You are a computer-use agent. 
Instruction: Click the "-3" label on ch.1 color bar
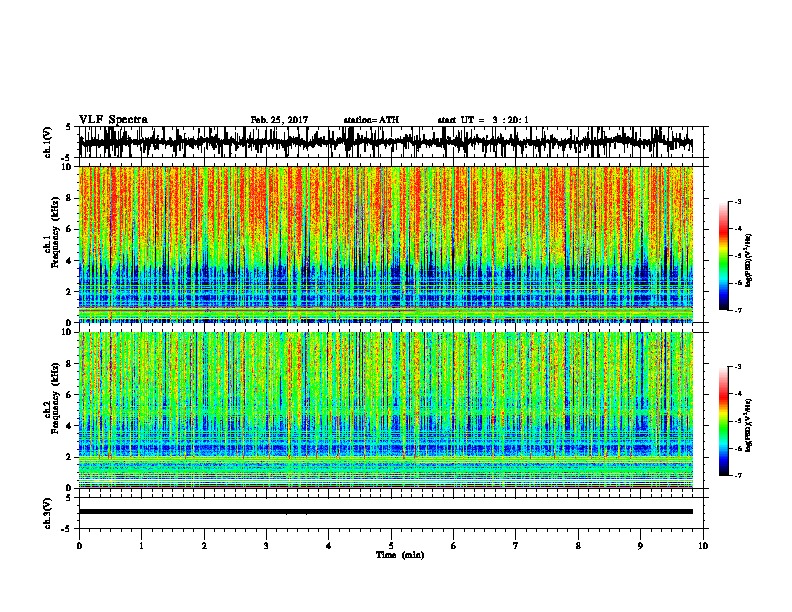coord(738,202)
